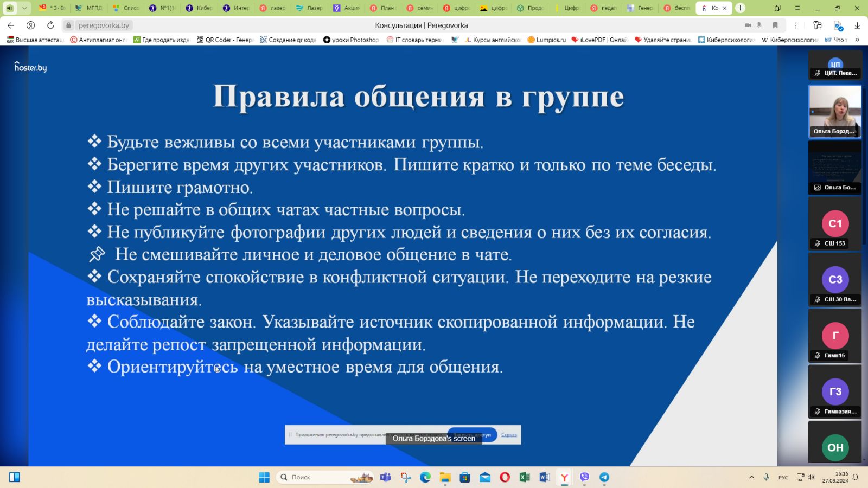Open the 'Высшая аттестац' bookmark

[35, 40]
